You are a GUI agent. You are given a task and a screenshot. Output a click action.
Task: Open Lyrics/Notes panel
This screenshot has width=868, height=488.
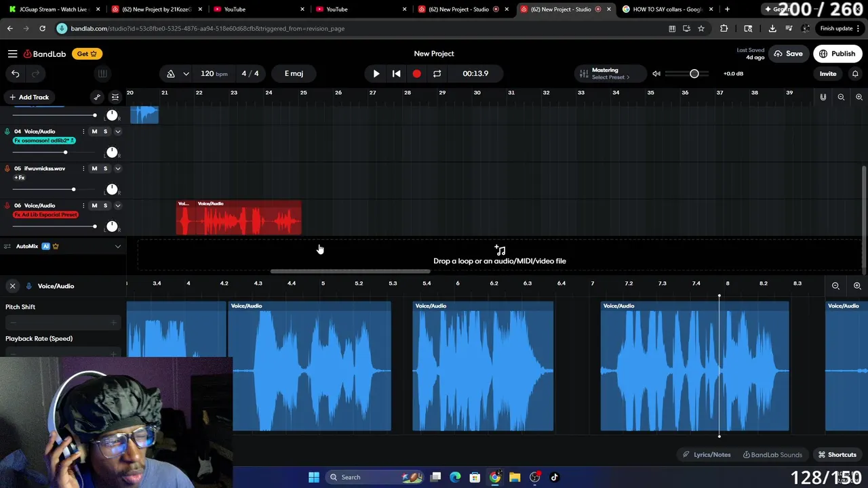(x=707, y=455)
